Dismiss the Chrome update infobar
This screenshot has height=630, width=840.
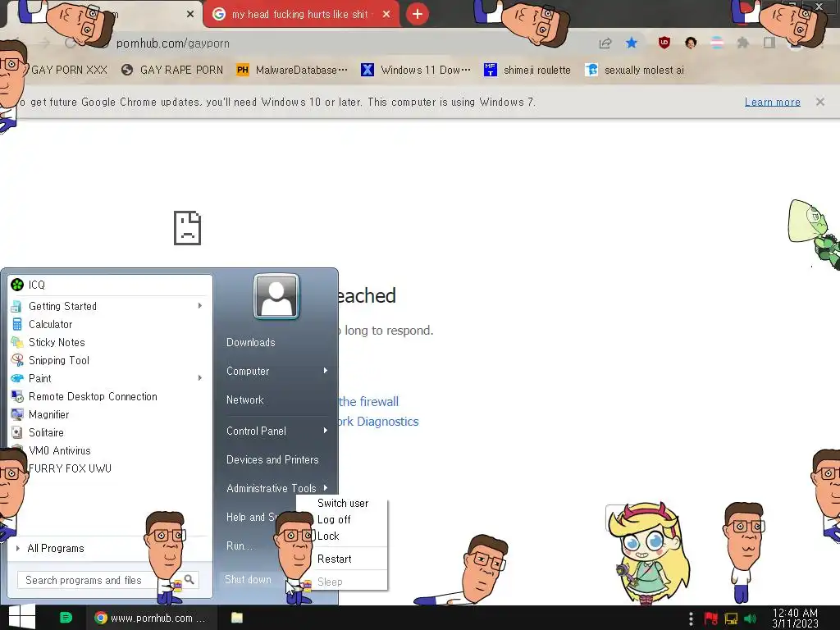pyautogui.click(x=820, y=102)
